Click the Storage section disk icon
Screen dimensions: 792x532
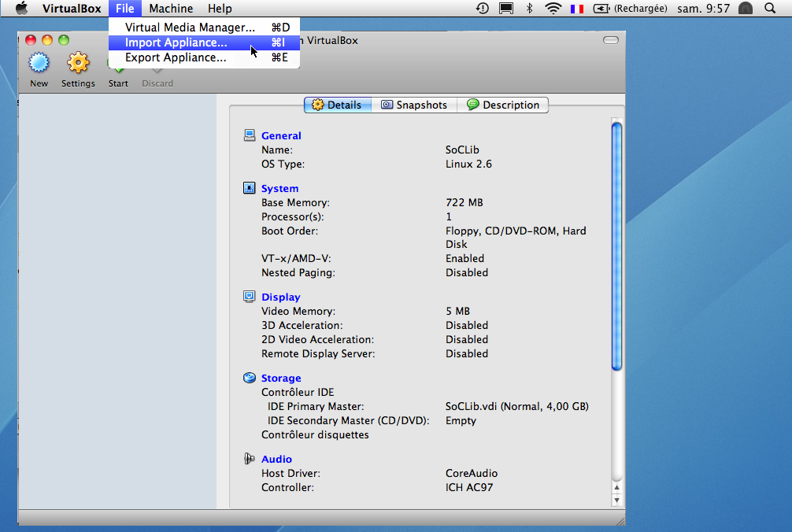[x=250, y=378]
